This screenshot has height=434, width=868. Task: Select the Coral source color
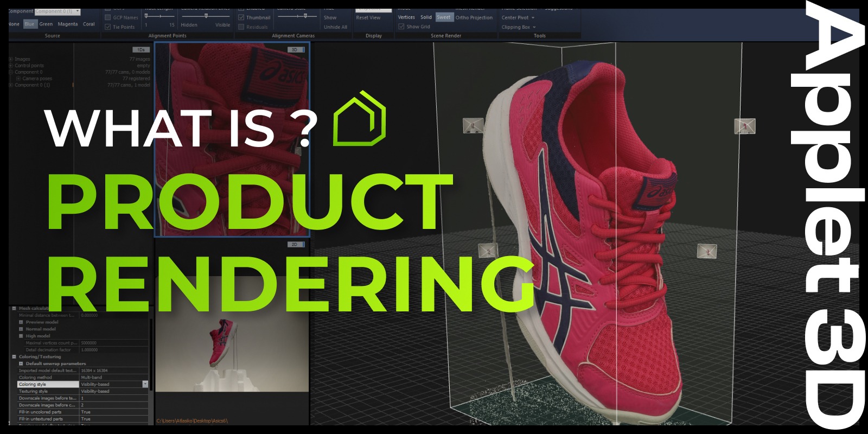[x=89, y=24]
